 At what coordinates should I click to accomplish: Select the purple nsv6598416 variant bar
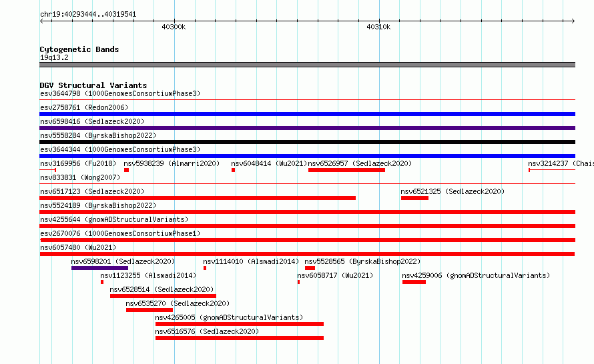tap(307, 128)
